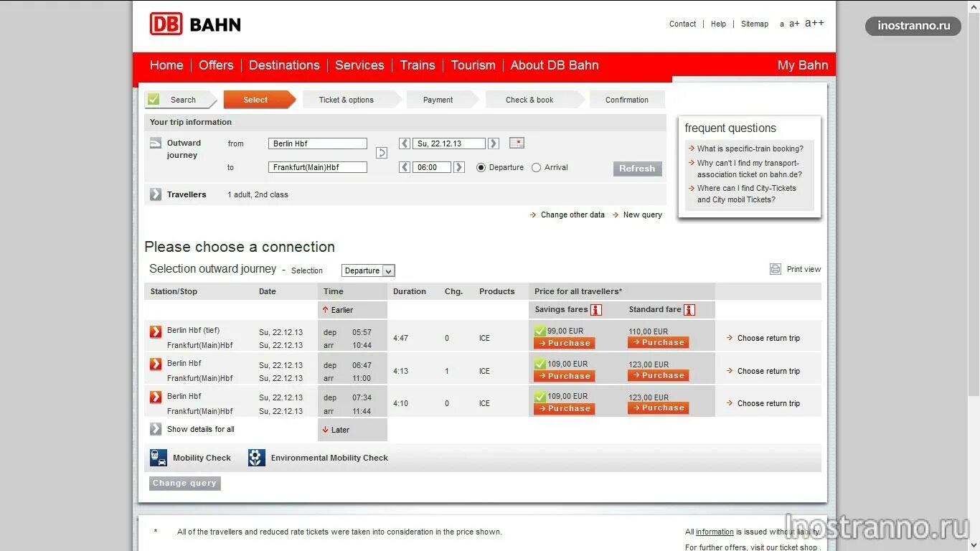This screenshot has width=980, height=551.
Task: Click the date field Su, 22.12.13
Action: [x=449, y=143]
